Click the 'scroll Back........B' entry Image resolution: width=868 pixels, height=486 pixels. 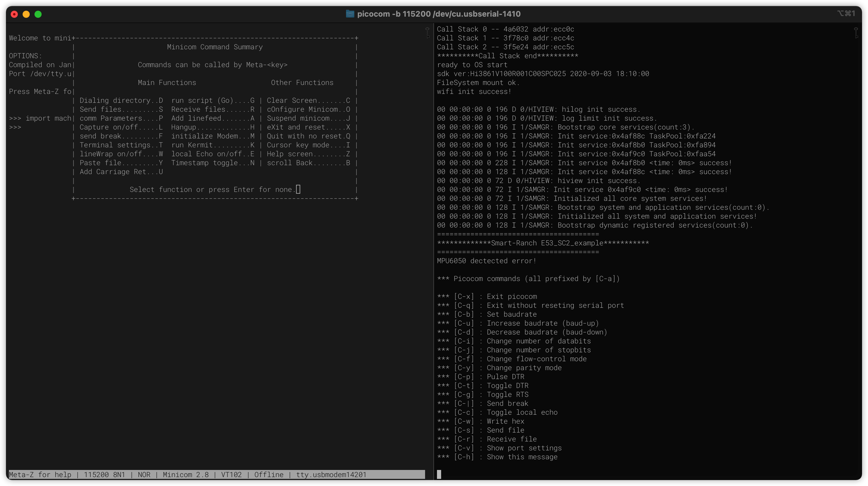coord(309,163)
